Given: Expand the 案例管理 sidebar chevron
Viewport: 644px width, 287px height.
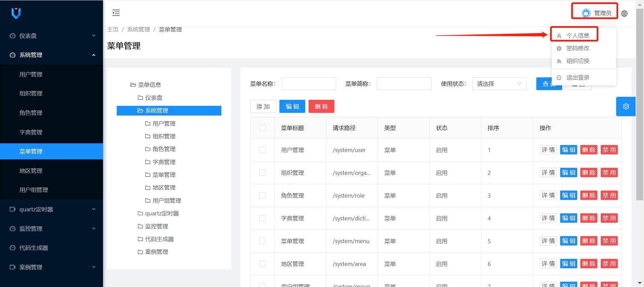Looking at the screenshot, I should (94, 267).
